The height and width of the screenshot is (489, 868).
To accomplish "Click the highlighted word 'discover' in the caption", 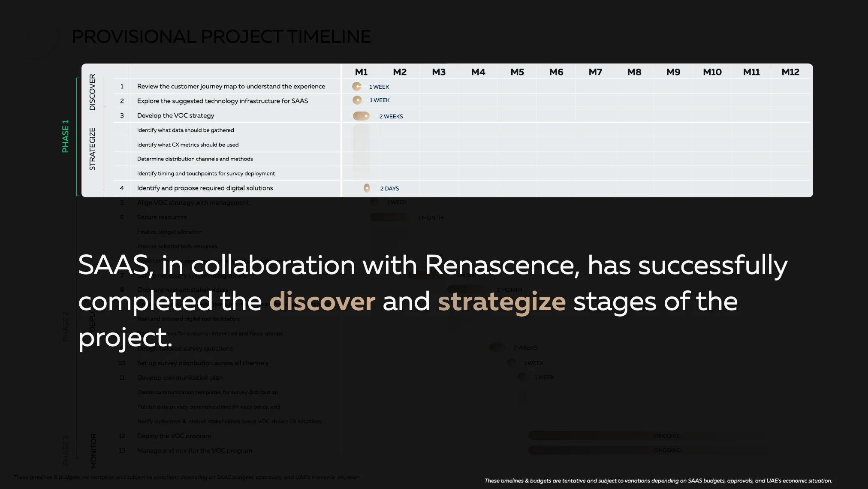I will [x=322, y=301].
